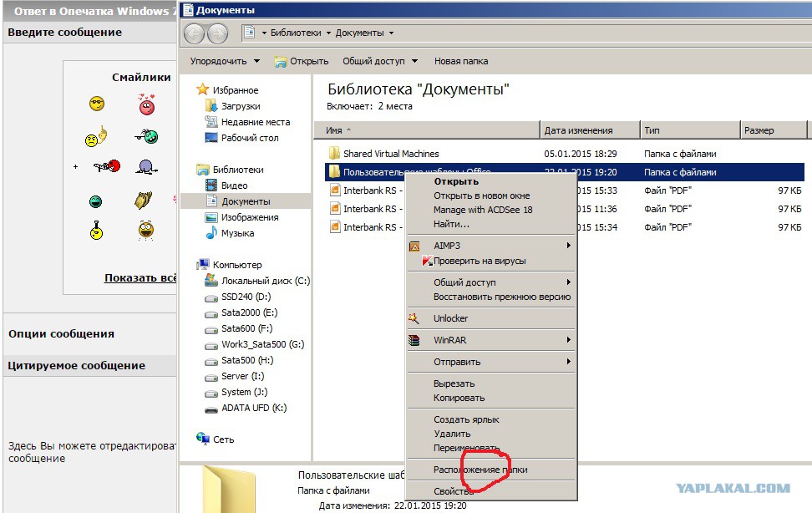The width and height of the screenshot is (812, 513).
Task: Expand the context menu Общий доступ submenu arrow
Action: (569, 282)
